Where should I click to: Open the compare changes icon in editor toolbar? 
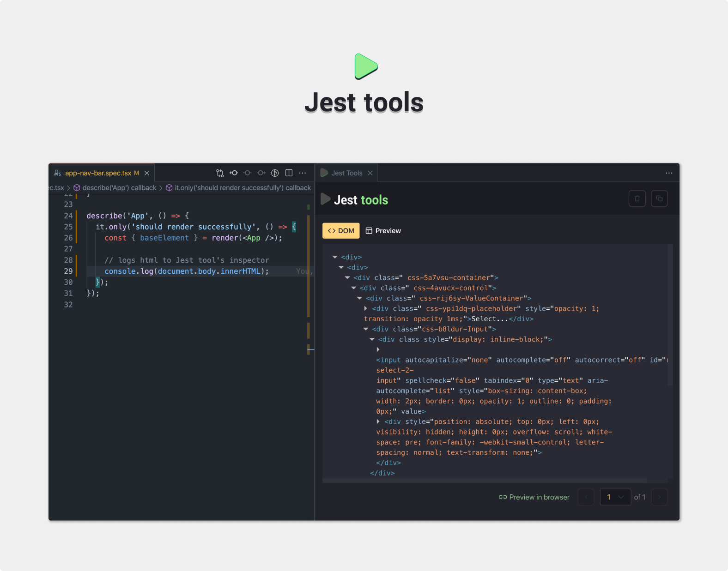pyautogui.click(x=220, y=173)
